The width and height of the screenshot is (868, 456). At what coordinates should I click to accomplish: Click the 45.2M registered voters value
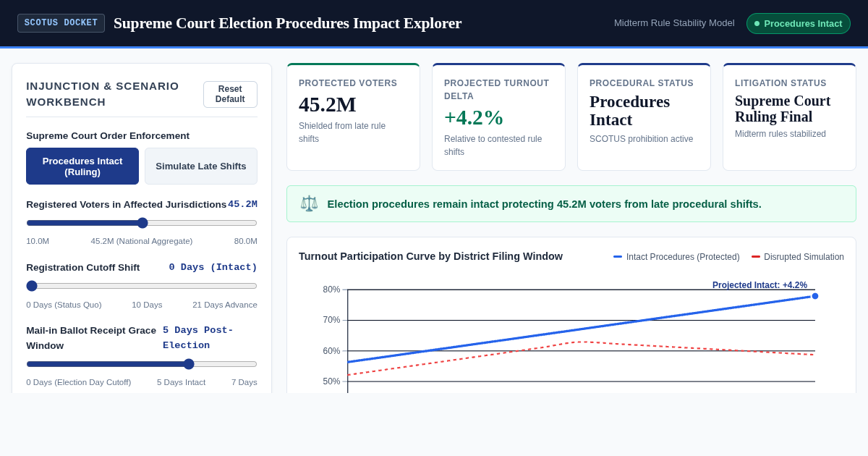pos(242,205)
